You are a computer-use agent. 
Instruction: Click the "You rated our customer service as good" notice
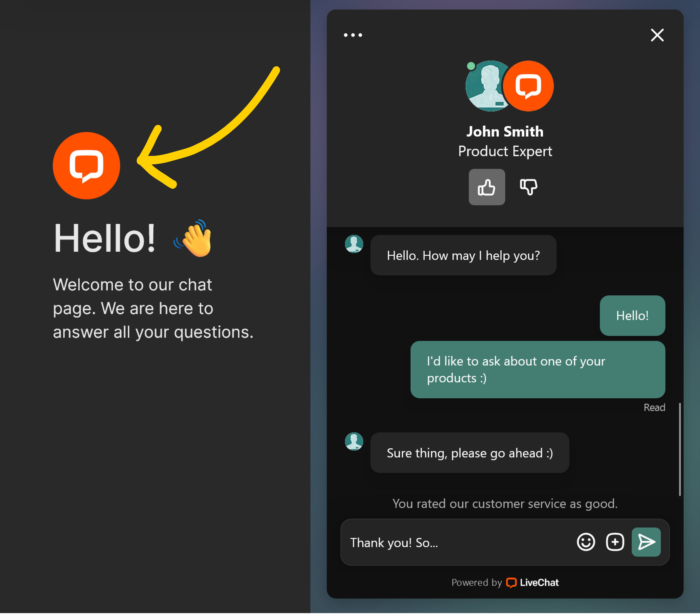click(505, 503)
